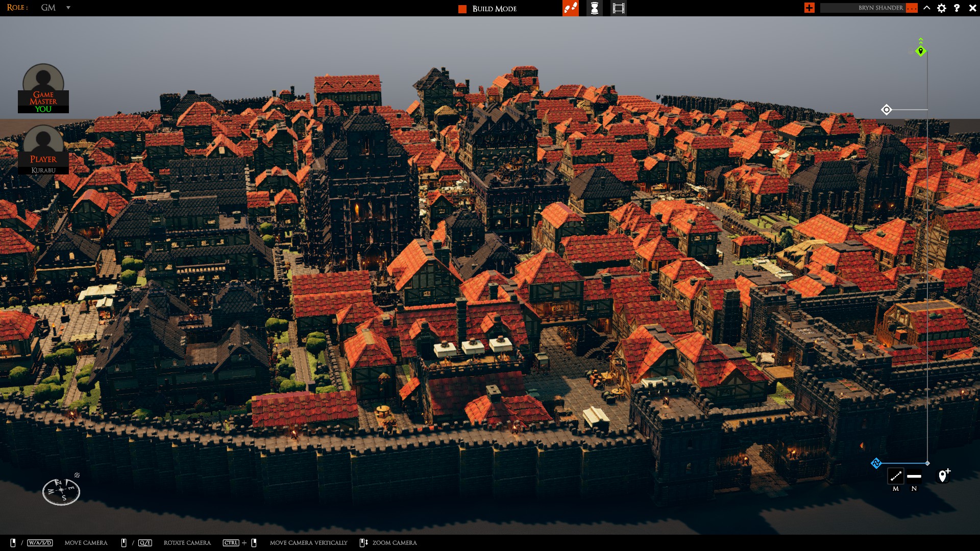This screenshot has width=980, height=551.
Task: Click the Rotate Camera hint text
Action: click(187, 543)
